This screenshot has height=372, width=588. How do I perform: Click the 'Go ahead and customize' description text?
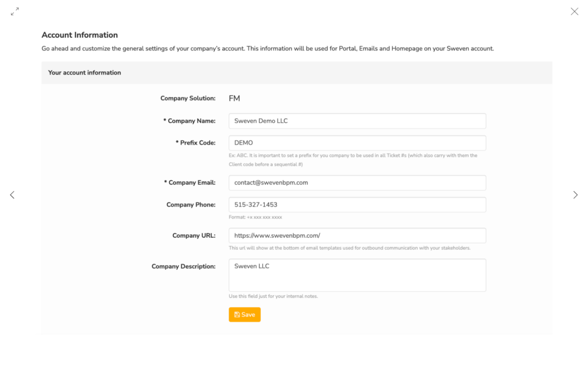coord(268,48)
